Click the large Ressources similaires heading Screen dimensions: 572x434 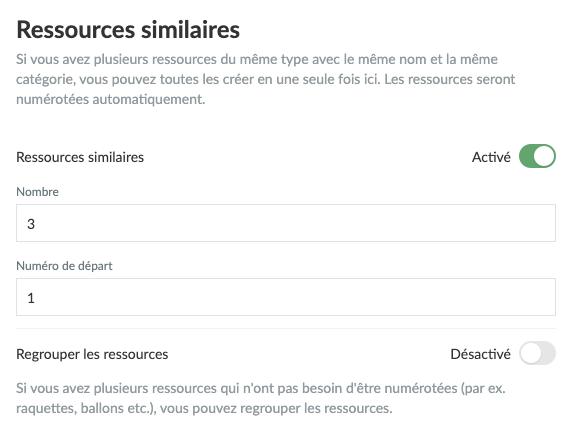[128, 29]
